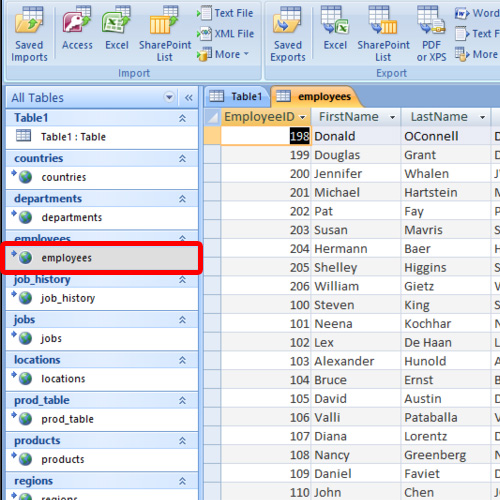Image resolution: width=500 pixels, height=500 pixels.
Task: Open Table1 : Table in navigation pane
Action: pos(102,137)
